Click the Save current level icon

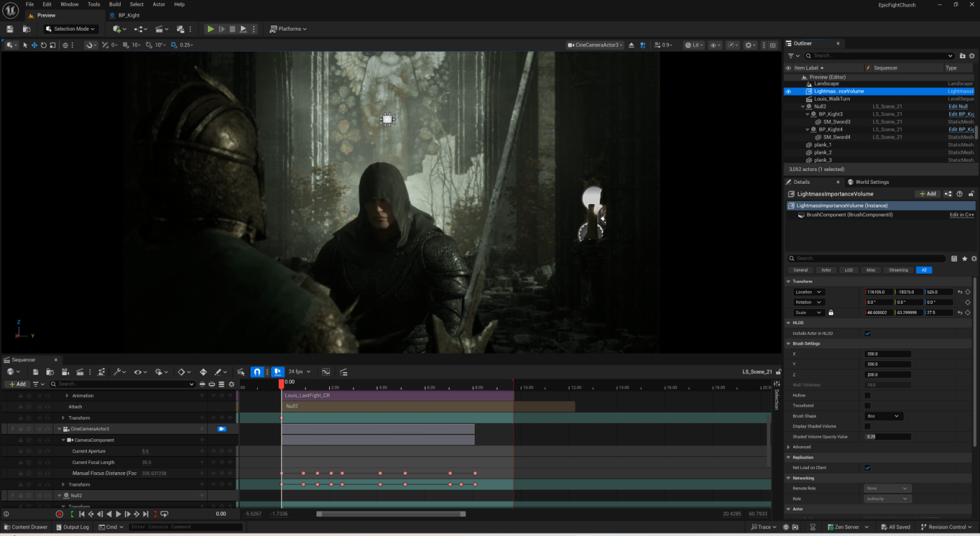pos(10,29)
